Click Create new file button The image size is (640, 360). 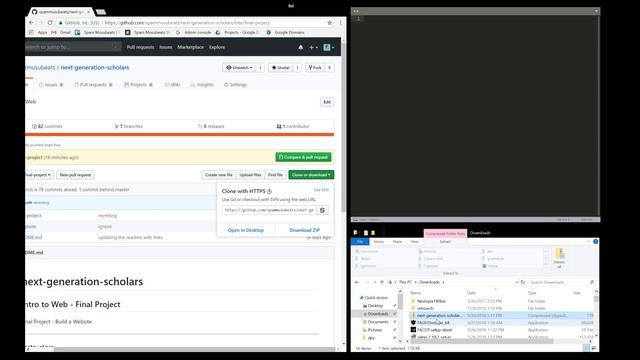219,175
